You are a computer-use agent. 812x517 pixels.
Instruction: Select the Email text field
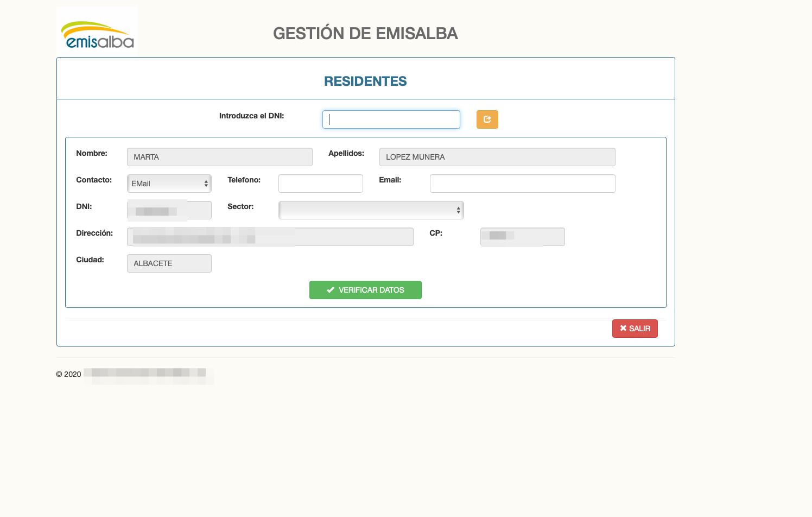522,184
